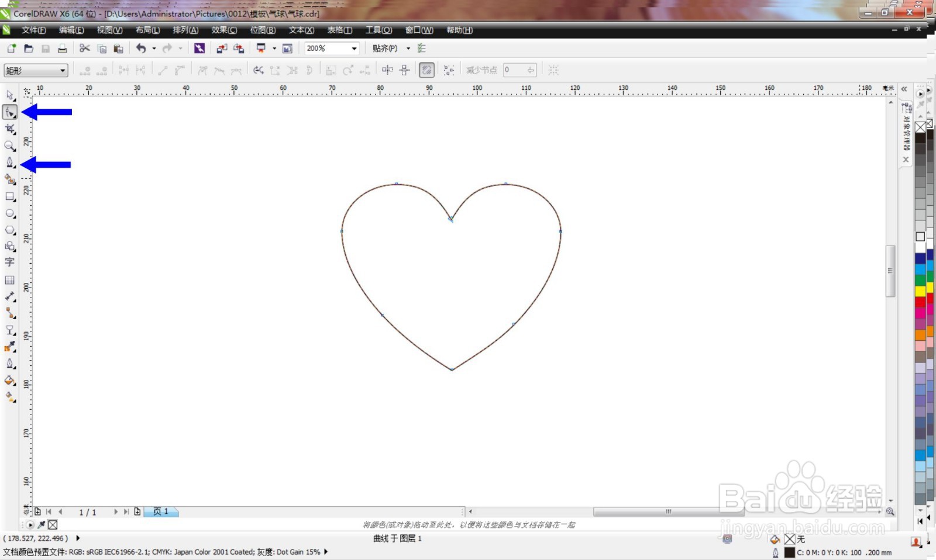The image size is (936, 560).
Task: Open the 效果(C) menu
Action: pos(224,30)
